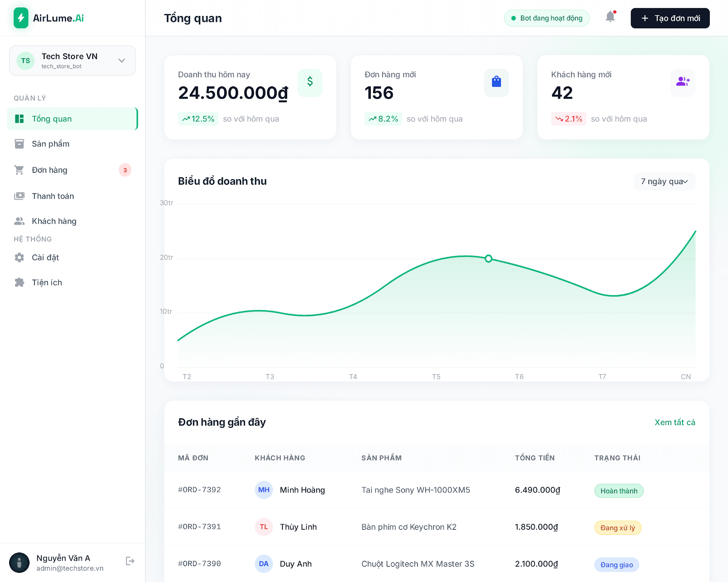Image resolution: width=728 pixels, height=582 pixels.
Task: Select the Hoàn thành status badge
Action: 619,491
